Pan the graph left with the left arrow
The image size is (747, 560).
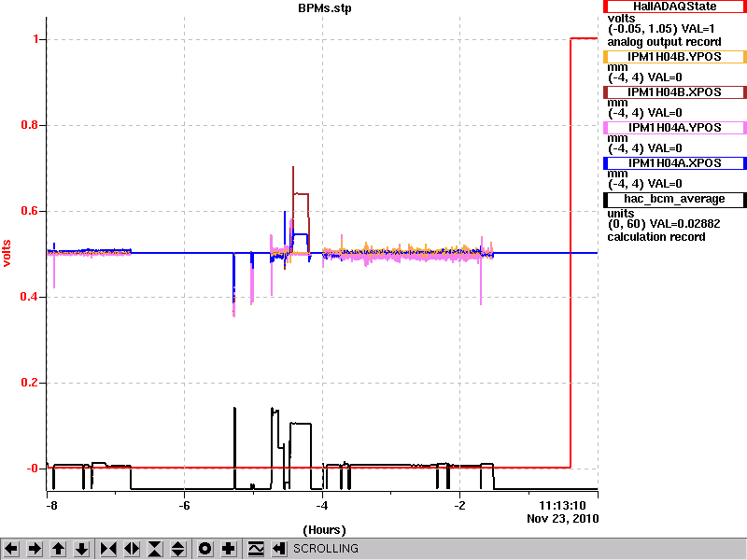point(11,549)
